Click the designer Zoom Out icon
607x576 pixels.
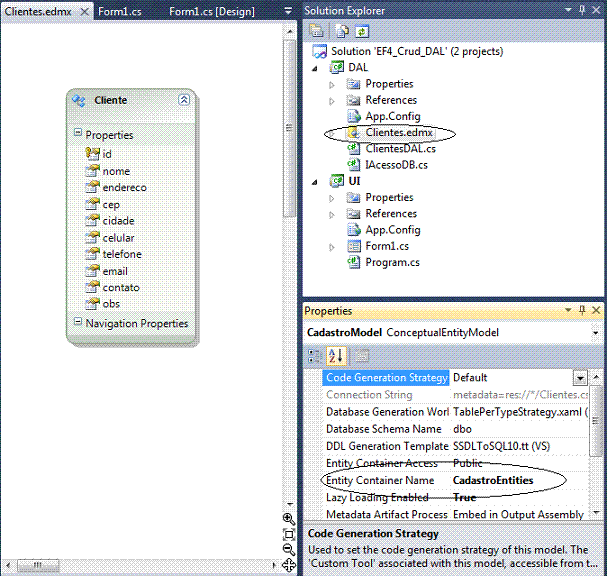288,549
